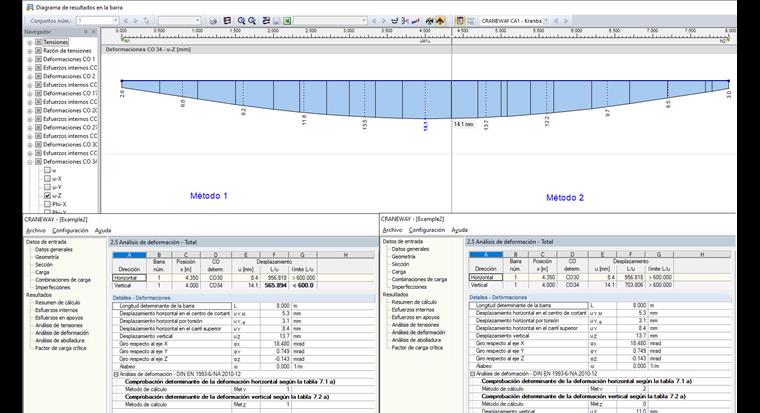The width and height of the screenshot is (760, 413).
Task: Pin the Navegador panel
Action: 86,32
